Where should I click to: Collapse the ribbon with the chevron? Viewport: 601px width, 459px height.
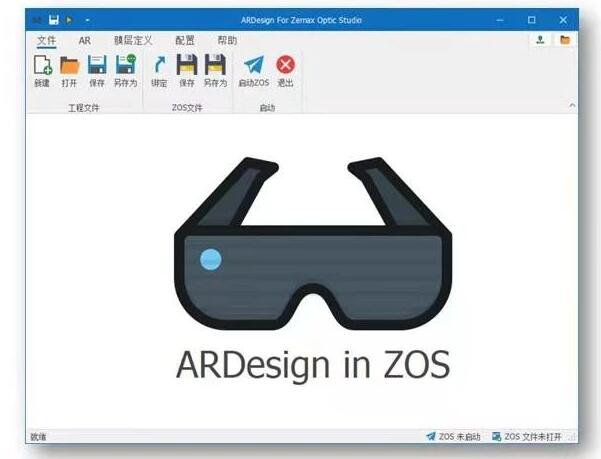[572, 105]
